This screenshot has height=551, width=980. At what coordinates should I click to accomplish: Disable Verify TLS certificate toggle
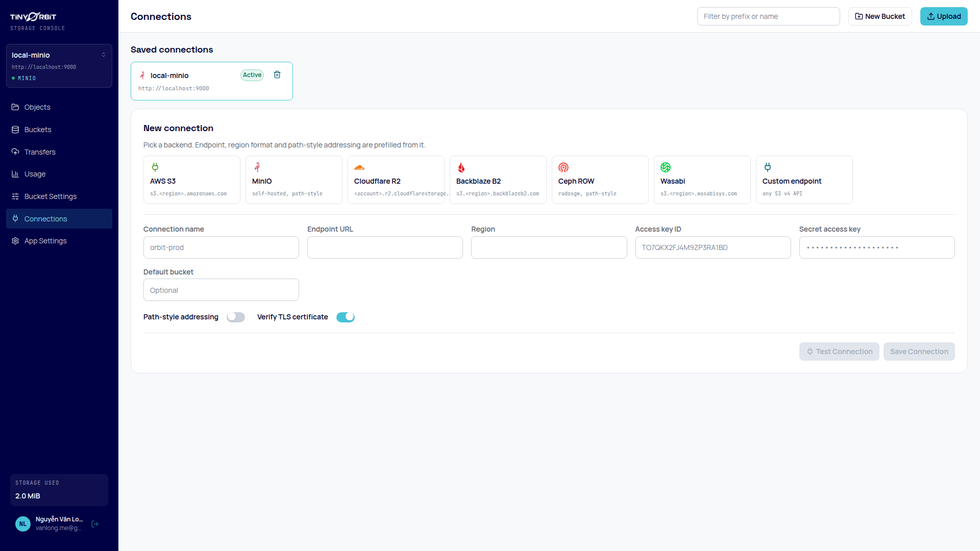click(x=346, y=317)
